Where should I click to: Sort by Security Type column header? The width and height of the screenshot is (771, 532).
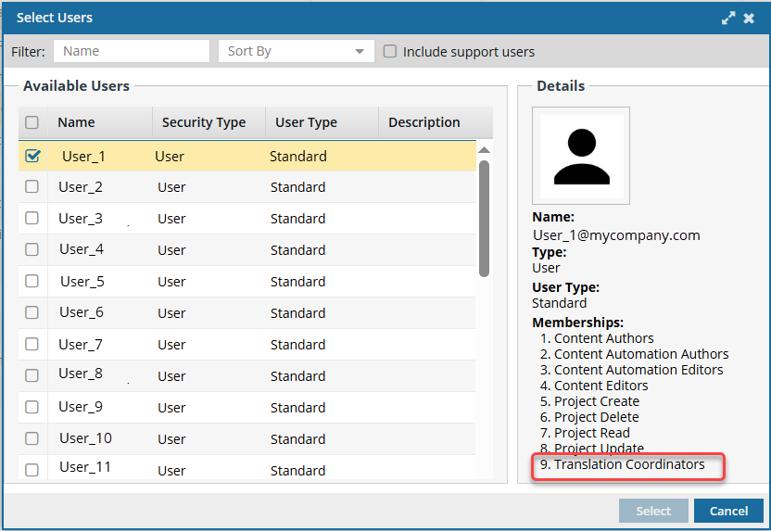[204, 122]
